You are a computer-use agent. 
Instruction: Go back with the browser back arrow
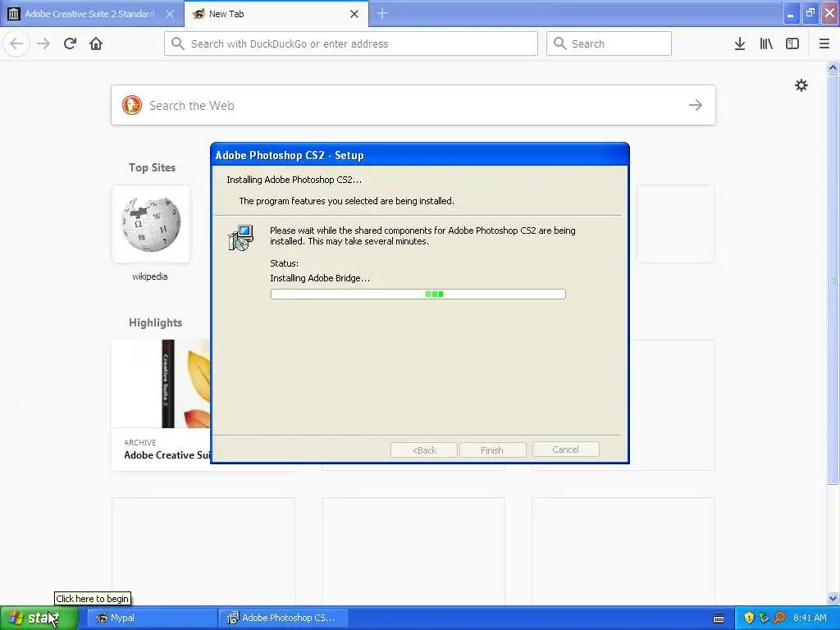pyautogui.click(x=16, y=43)
